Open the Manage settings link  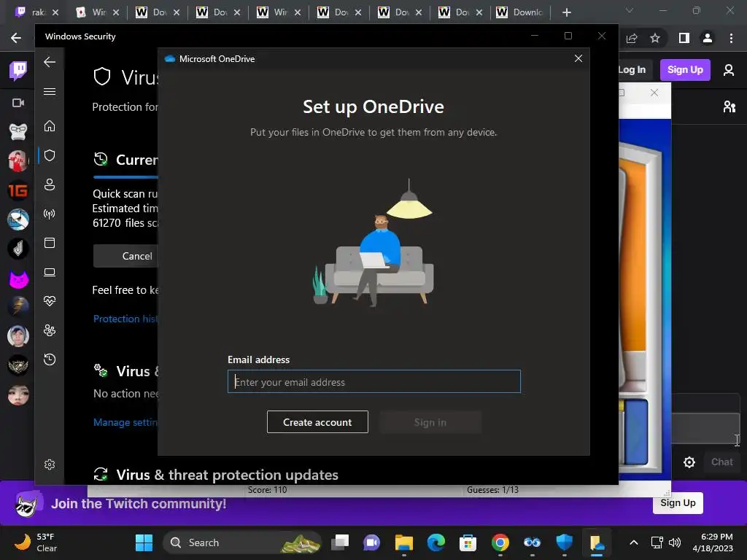(x=125, y=422)
